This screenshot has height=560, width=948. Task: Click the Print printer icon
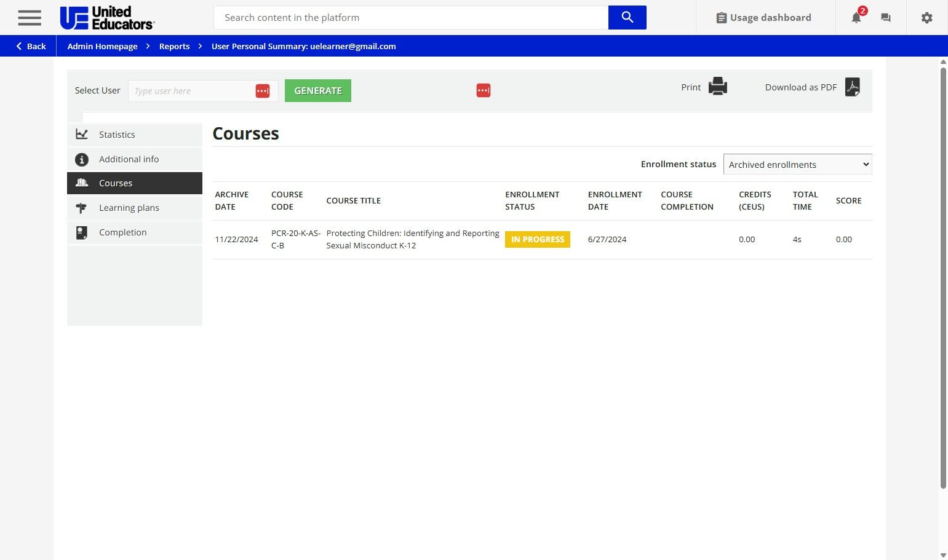click(x=718, y=86)
